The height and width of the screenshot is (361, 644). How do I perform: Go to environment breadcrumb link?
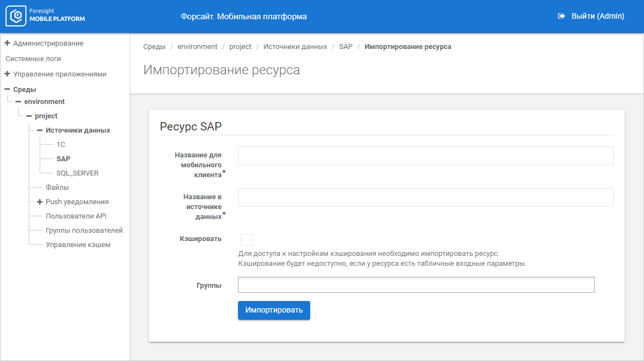tap(197, 47)
